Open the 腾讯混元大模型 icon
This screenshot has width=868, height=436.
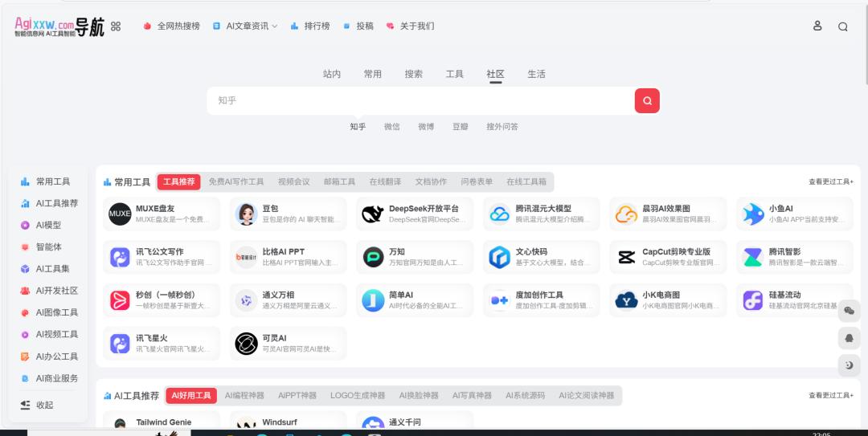coord(499,214)
